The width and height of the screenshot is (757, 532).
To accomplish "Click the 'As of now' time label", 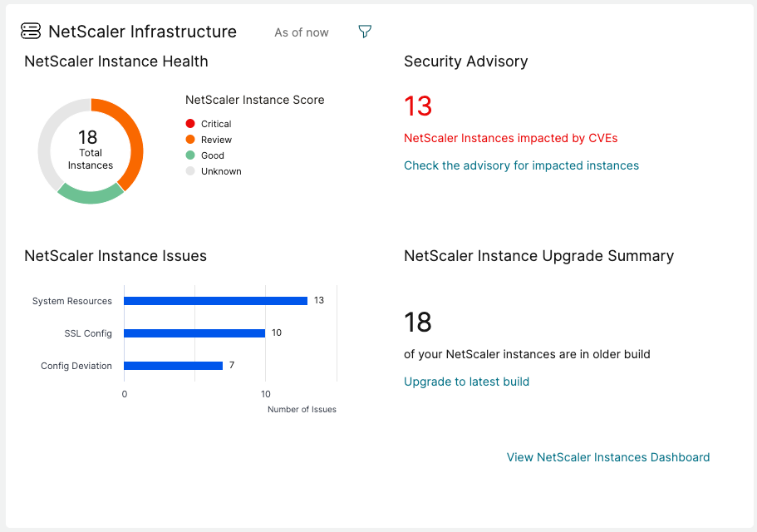I will click(x=302, y=32).
